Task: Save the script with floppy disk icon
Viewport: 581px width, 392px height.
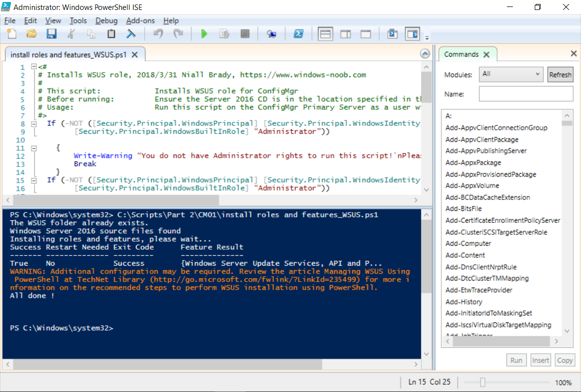Action: 52,34
